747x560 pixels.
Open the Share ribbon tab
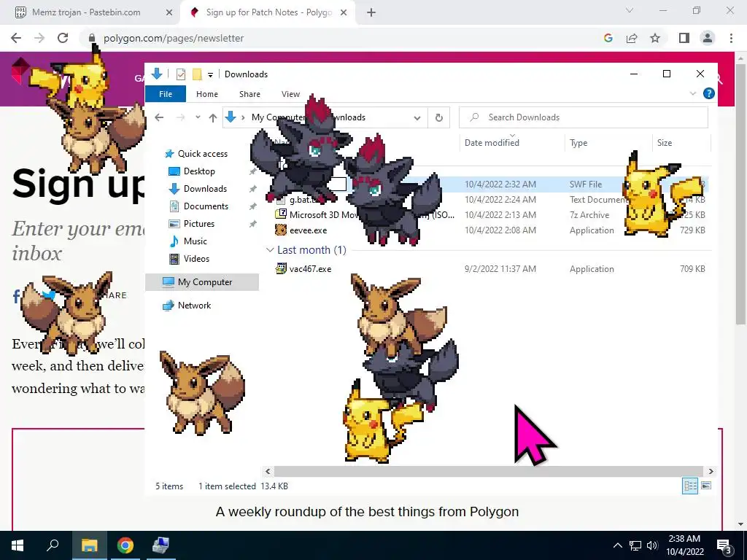pyautogui.click(x=249, y=94)
